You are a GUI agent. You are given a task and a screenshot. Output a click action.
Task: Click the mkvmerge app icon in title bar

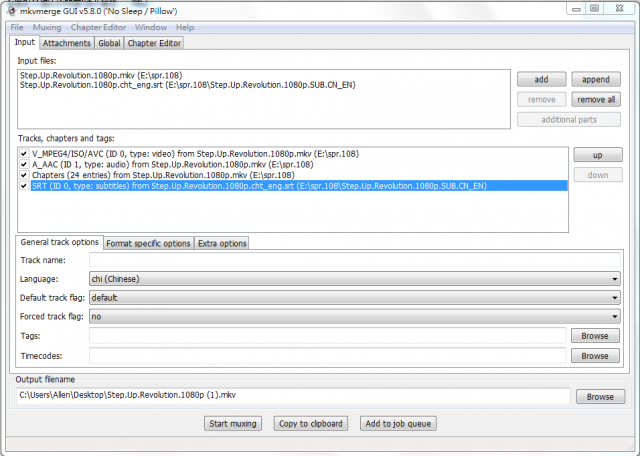coord(12,11)
